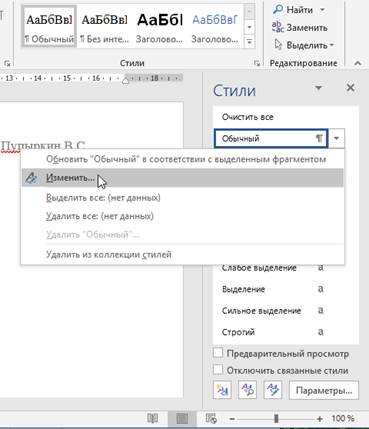Click the New Style icon button
The height and width of the screenshot is (429, 369).
pos(222,390)
